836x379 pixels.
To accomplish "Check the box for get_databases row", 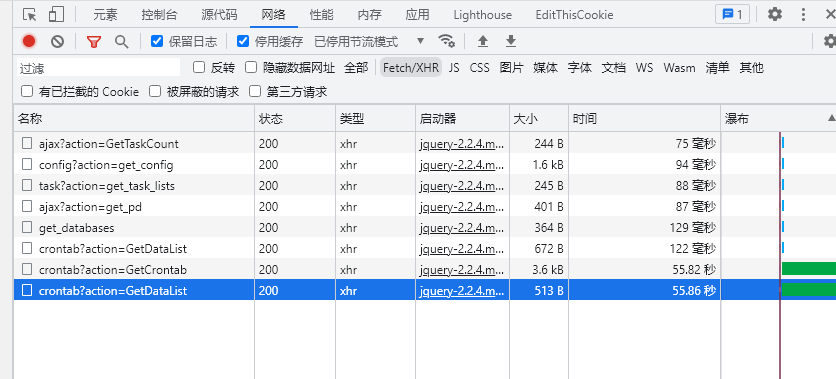I will 27,228.
